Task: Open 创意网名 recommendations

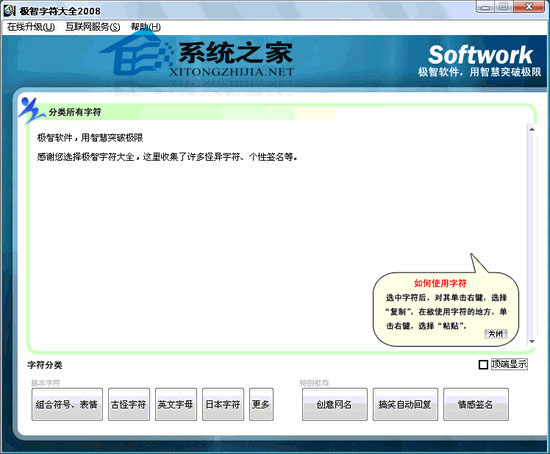Action: point(335,404)
